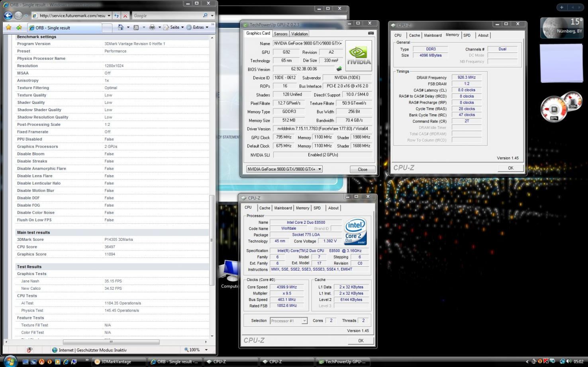This screenshot has width=588, height=367.
Task: Click the weather gadget showing Nürnberg
Action: (562, 28)
